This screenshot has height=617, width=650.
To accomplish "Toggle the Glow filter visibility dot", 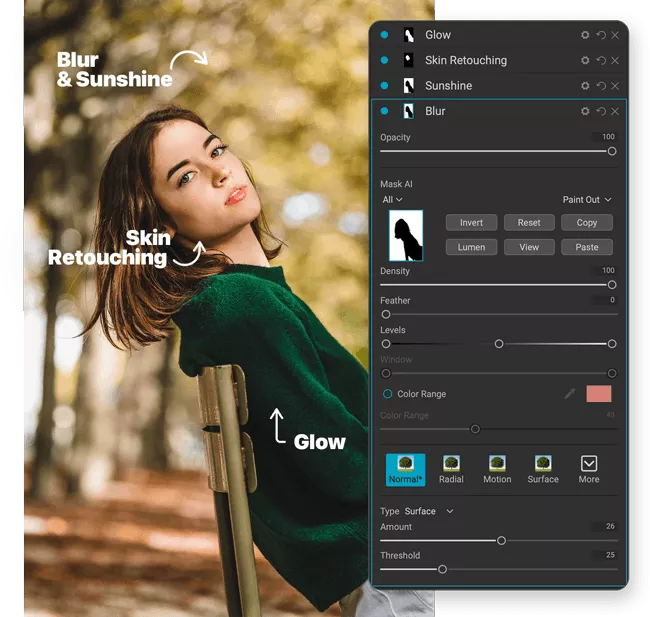I will (384, 35).
